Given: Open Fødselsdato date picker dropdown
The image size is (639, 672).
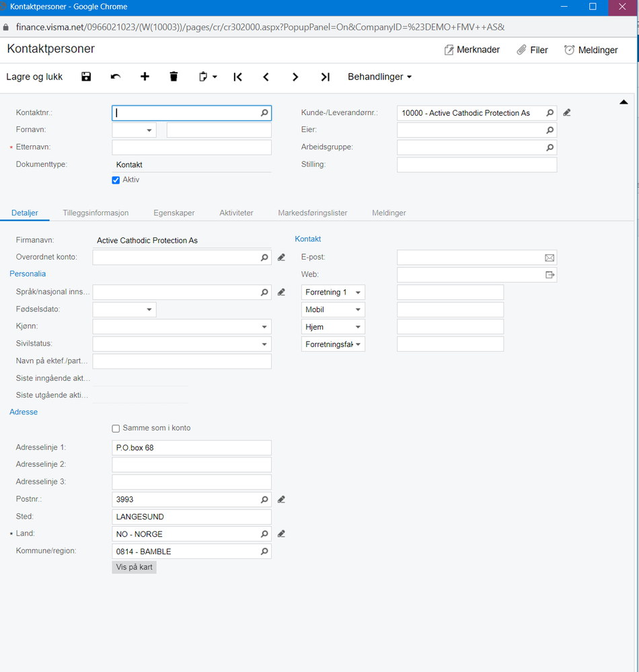Looking at the screenshot, I should click(x=149, y=309).
